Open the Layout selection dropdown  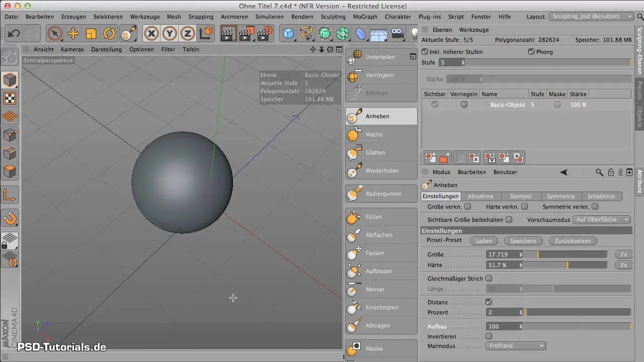(592, 17)
